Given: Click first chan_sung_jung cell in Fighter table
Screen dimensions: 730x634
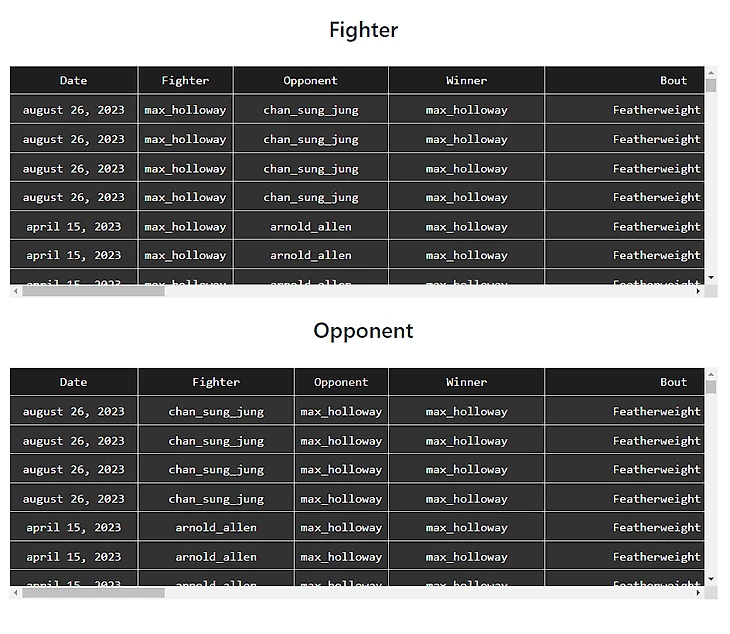Looking at the screenshot, I should tap(311, 110).
